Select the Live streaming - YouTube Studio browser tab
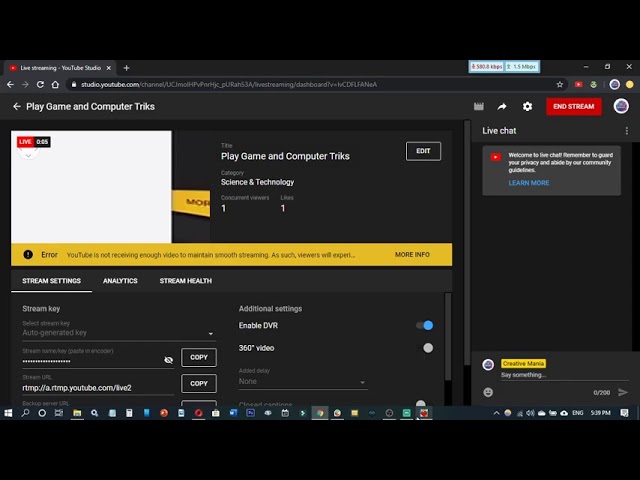This screenshot has height=480, width=640. click(60, 68)
